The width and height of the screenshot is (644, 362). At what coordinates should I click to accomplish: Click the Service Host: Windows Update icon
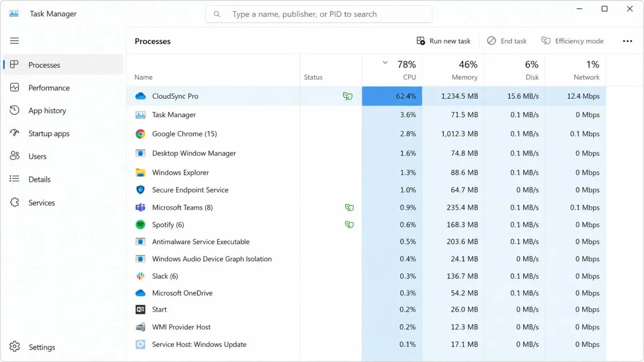tap(141, 344)
